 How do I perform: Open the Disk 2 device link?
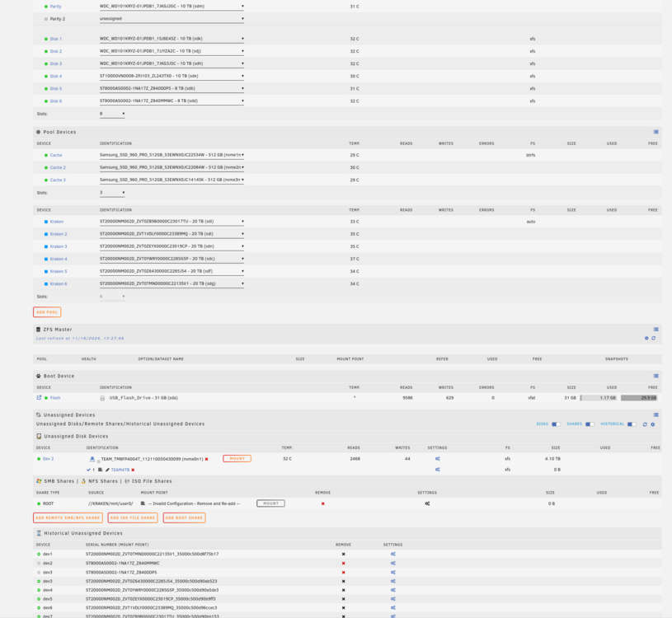click(56, 51)
